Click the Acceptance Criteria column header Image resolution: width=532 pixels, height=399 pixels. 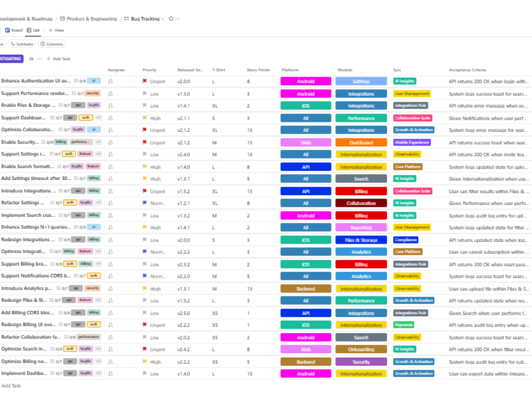click(467, 70)
